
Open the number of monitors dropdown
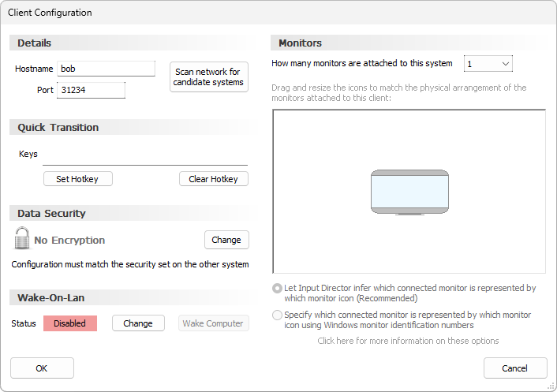pyautogui.click(x=488, y=64)
